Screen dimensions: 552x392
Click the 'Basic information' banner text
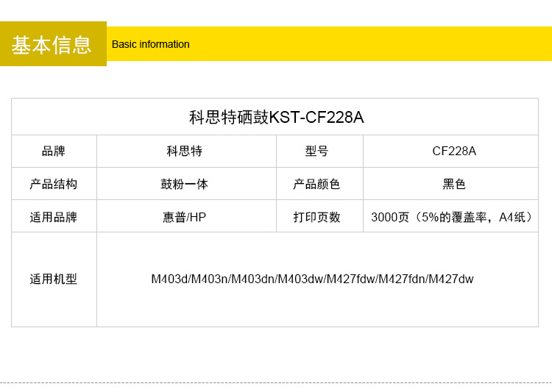[x=150, y=44]
